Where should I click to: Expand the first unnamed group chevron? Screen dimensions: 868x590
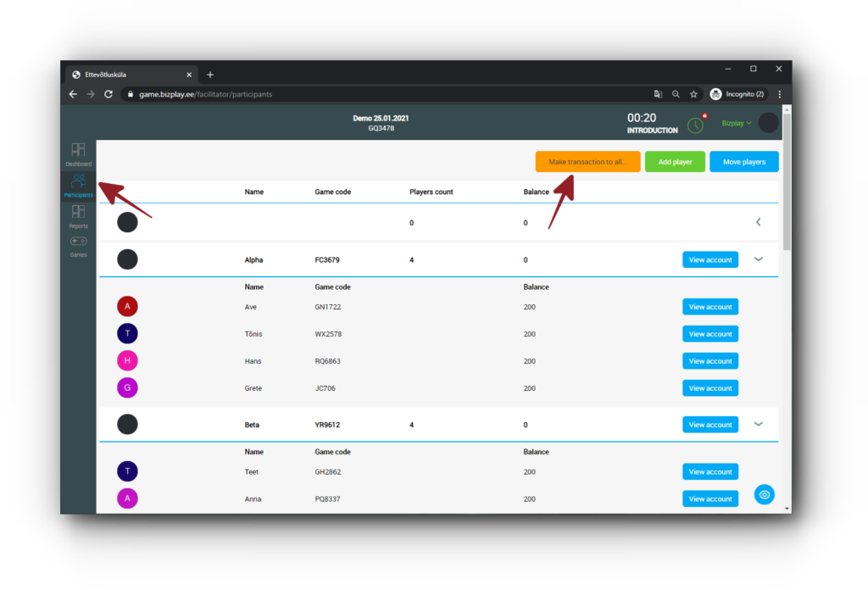pyautogui.click(x=758, y=222)
